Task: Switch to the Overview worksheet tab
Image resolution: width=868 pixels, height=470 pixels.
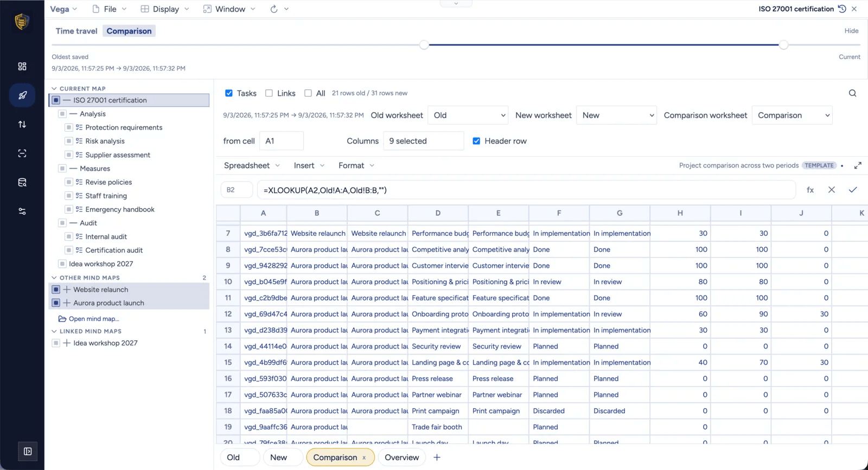Action: [x=401, y=458]
